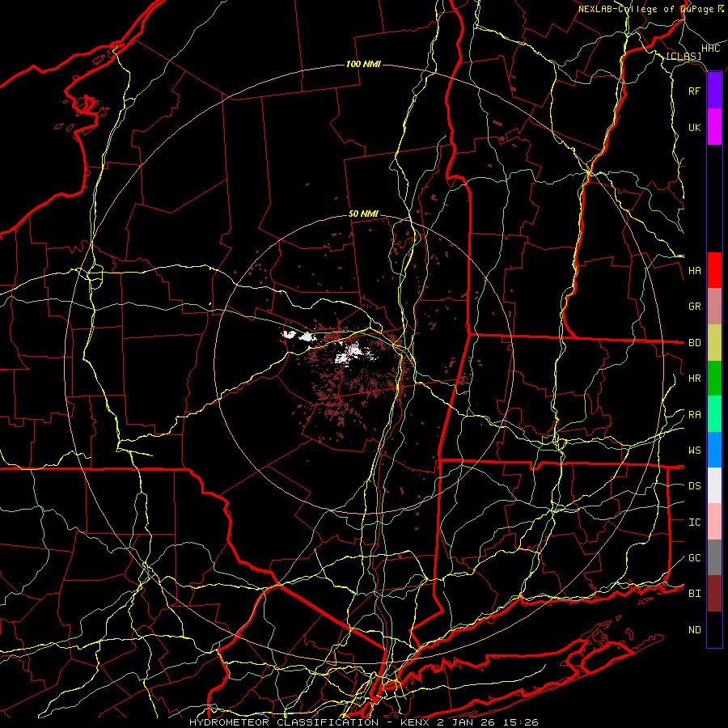Click the RA legend label
This screenshot has height=728, width=728.
pyautogui.click(x=694, y=415)
